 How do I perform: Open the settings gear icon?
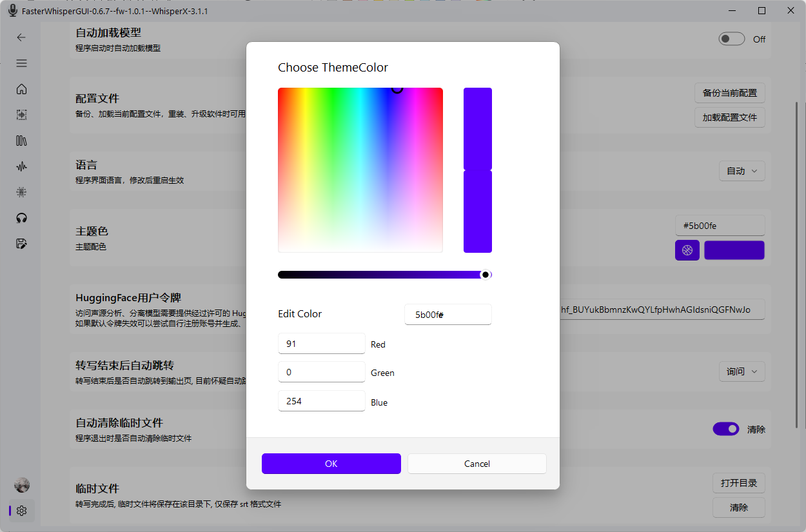coord(21,511)
